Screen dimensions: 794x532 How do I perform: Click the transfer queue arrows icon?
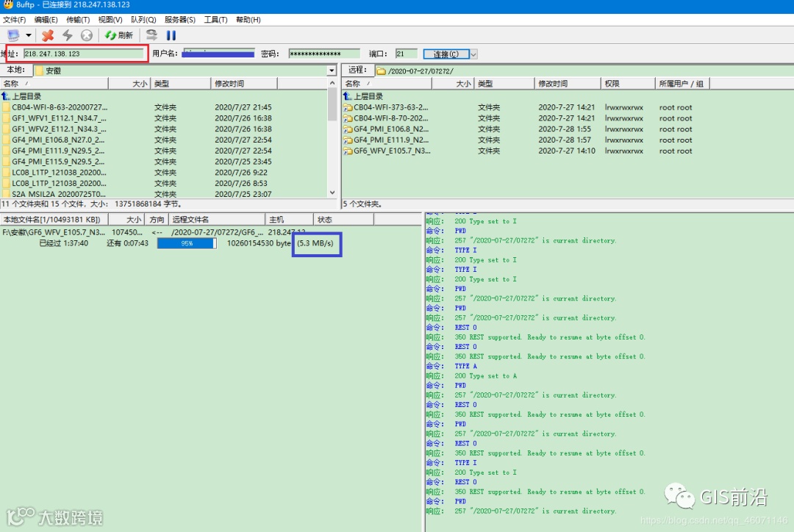tap(151, 35)
